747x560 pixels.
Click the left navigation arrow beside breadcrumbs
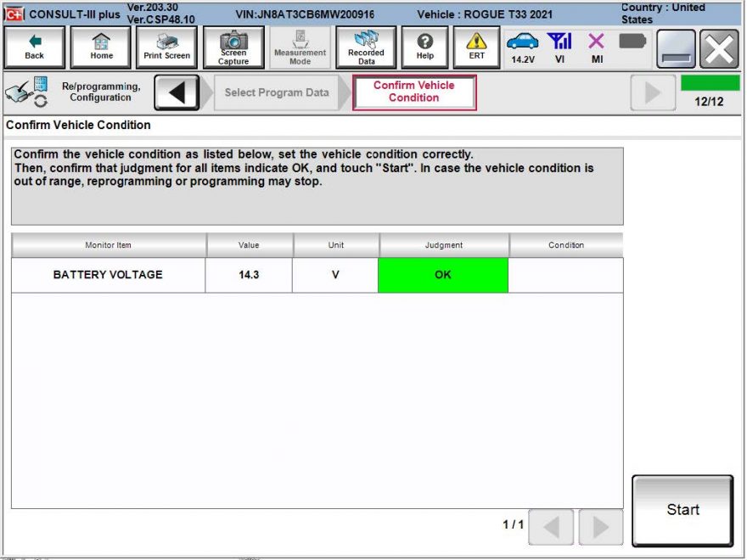(177, 91)
